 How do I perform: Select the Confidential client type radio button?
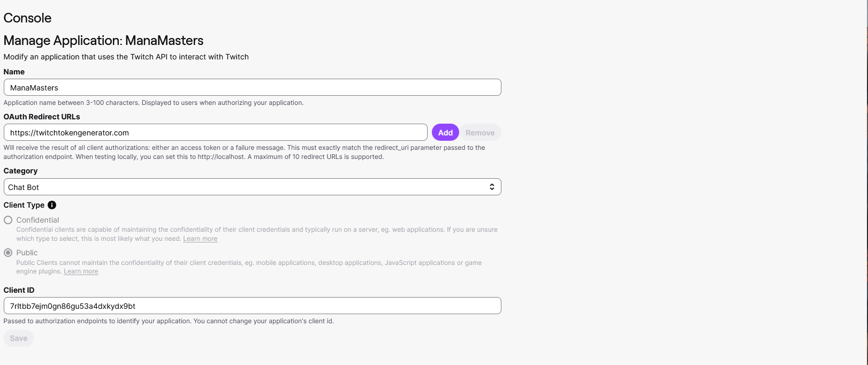[8, 220]
